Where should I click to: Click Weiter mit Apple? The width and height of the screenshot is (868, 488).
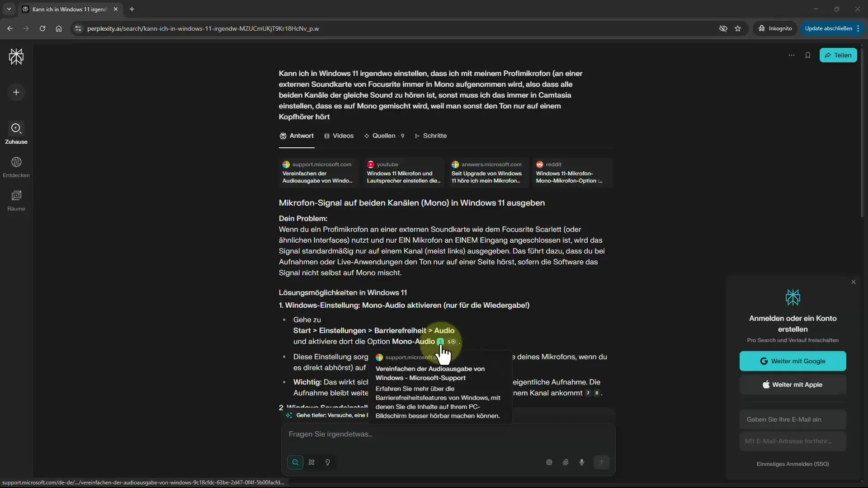pyautogui.click(x=793, y=385)
